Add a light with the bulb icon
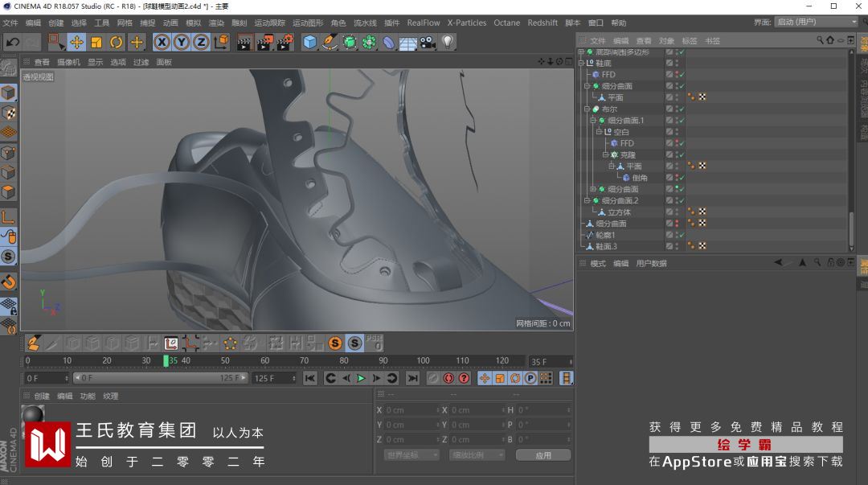This screenshot has width=868, height=485. [448, 42]
